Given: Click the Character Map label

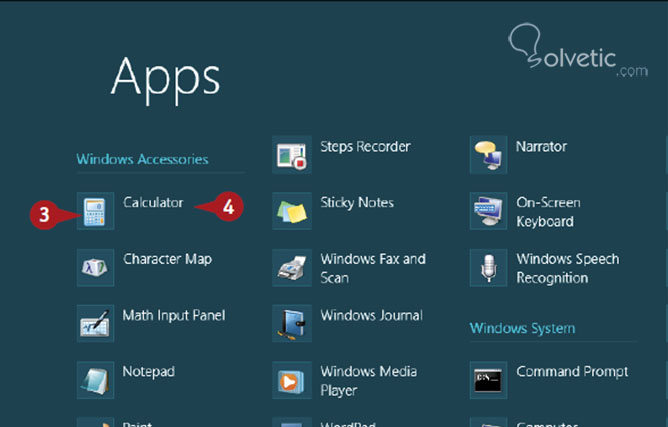Looking at the screenshot, I should click(x=167, y=259).
